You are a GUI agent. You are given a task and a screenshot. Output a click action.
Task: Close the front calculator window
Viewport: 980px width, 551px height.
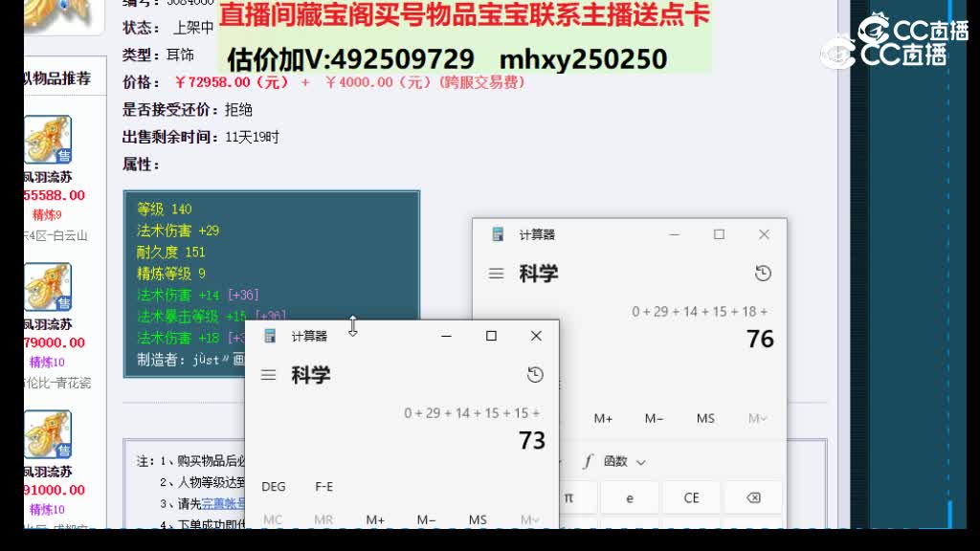tap(536, 336)
